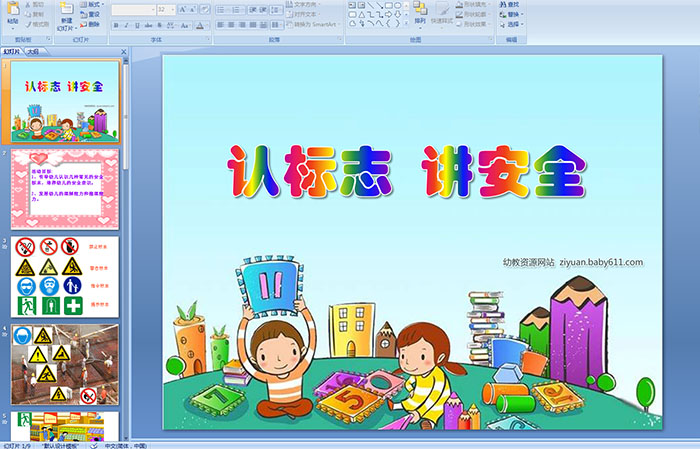This screenshot has width=700, height=449.
Task: Open the Arrange (排列) menu
Action: [x=420, y=13]
